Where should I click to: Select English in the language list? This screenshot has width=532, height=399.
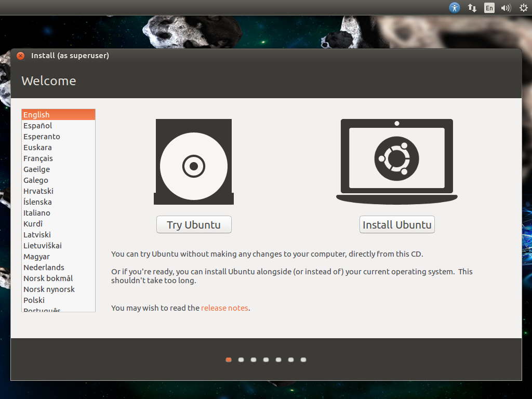[58, 115]
